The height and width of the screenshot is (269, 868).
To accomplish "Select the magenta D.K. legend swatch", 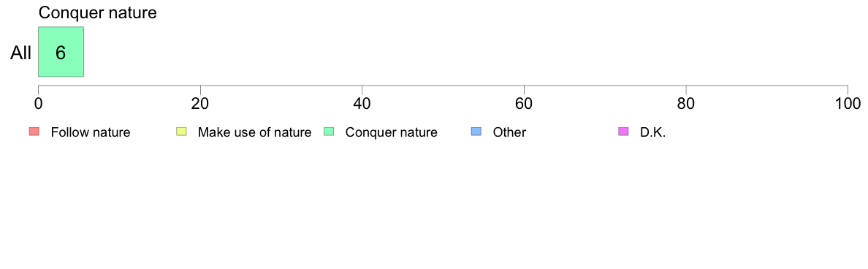I will (x=624, y=132).
